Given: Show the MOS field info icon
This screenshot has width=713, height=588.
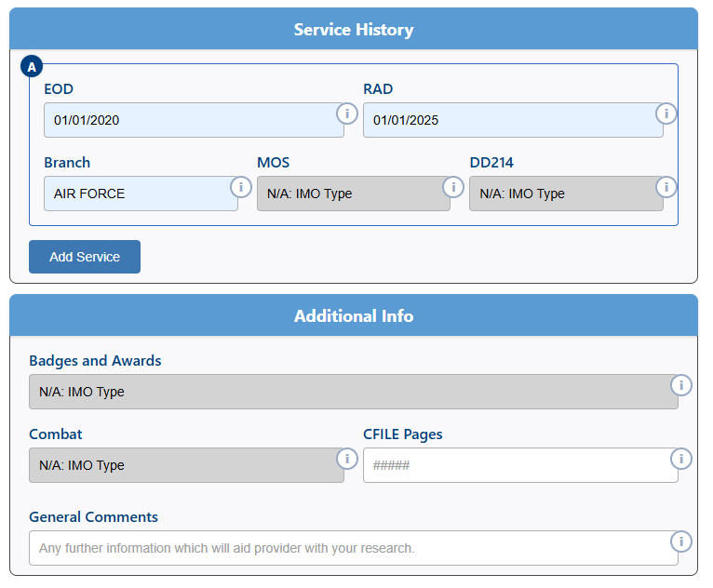Looking at the screenshot, I should coord(453,187).
